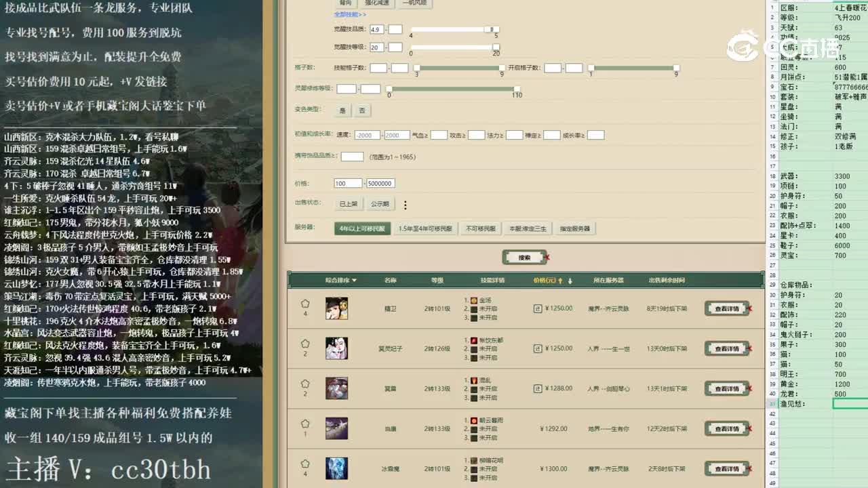The image size is (868, 488).
Task: Click the 金场 skill icon in 精卫 row
Action: (473, 299)
